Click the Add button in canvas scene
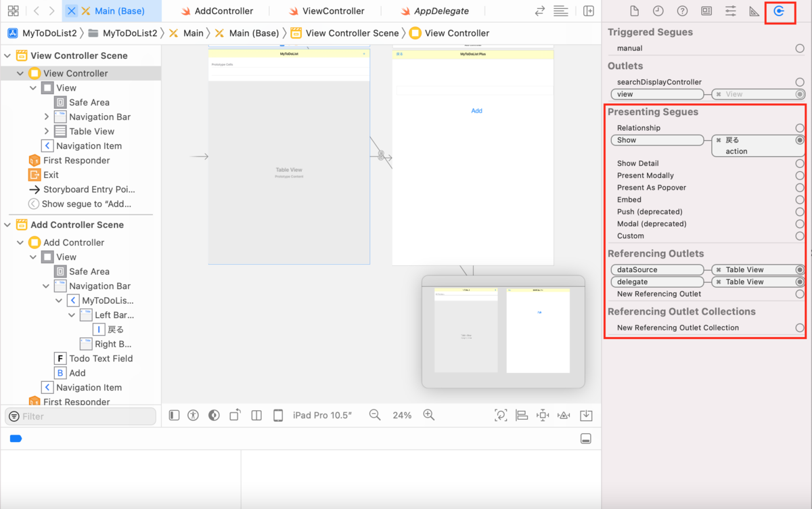 [476, 110]
